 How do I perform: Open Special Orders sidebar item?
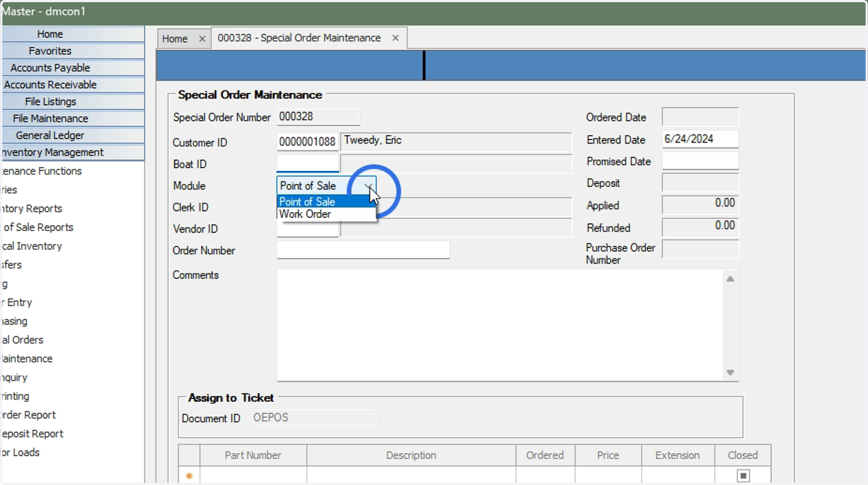[x=22, y=340]
